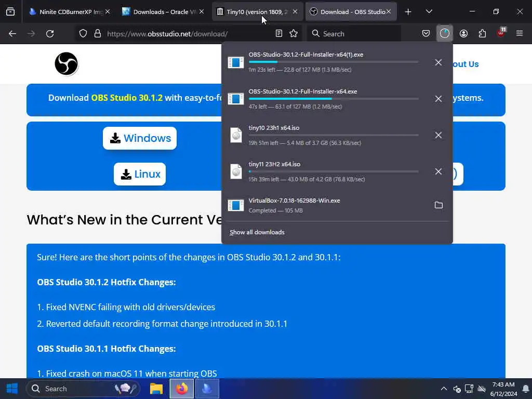Open notifications bell icon

point(526,389)
